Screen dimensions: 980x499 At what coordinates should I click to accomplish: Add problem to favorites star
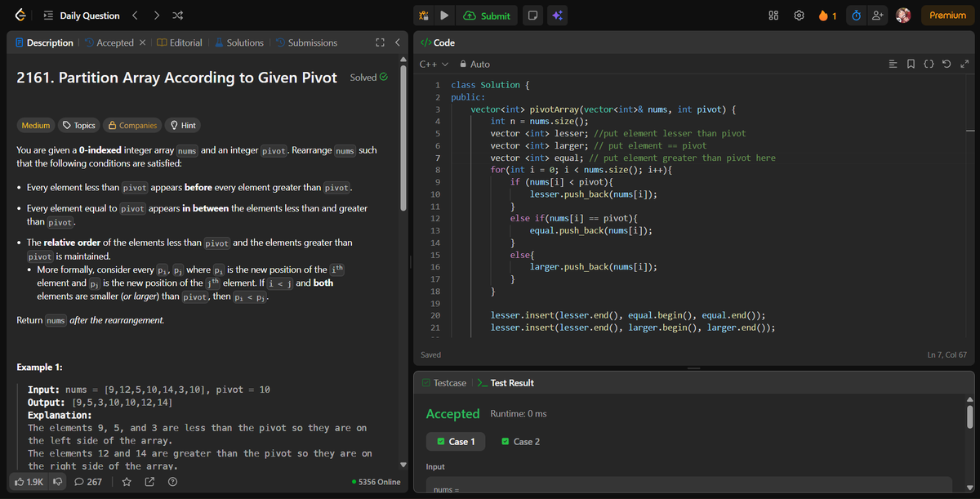click(127, 482)
